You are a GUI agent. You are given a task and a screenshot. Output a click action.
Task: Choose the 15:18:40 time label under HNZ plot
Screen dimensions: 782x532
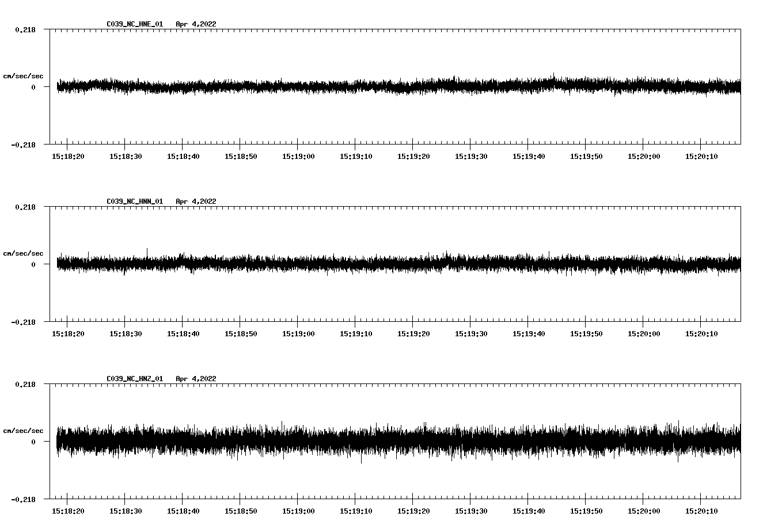coord(183,511)
